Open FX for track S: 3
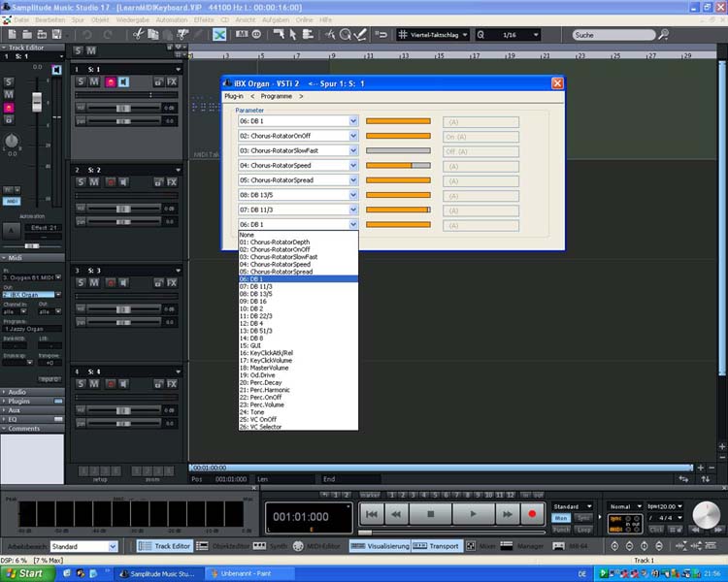This screenshot has height=582, width=728. [172, 282]
